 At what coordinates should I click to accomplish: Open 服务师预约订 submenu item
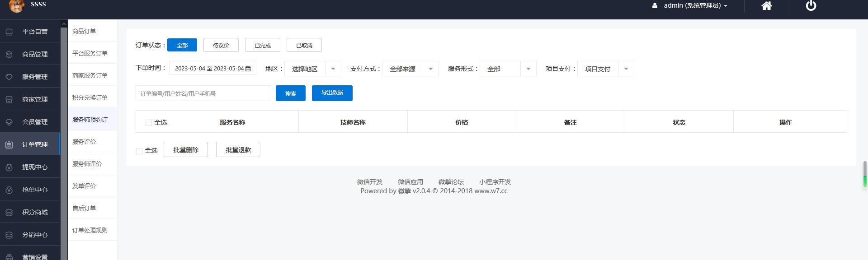point(92,120)
